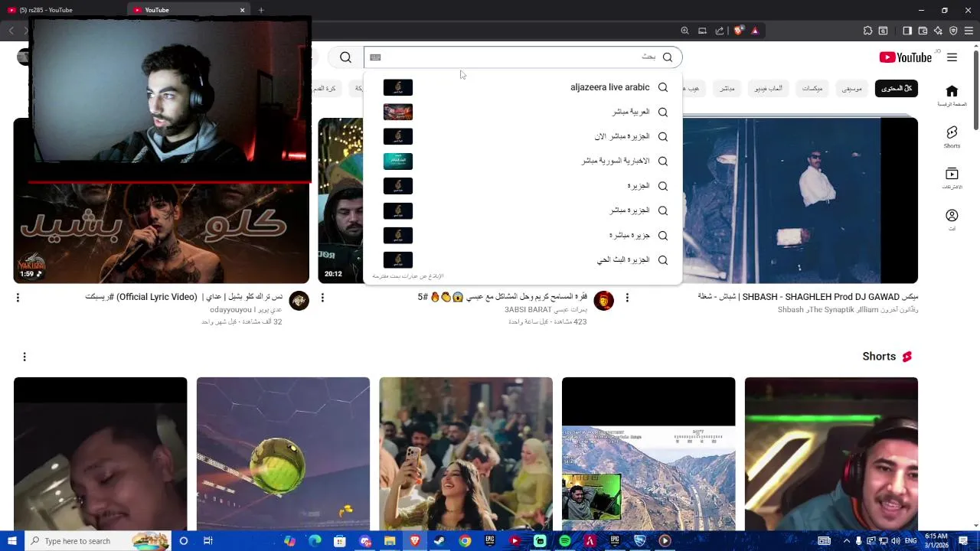
Task: Open options menu for 3ABSI BARAT video
Action: [322, 298]
